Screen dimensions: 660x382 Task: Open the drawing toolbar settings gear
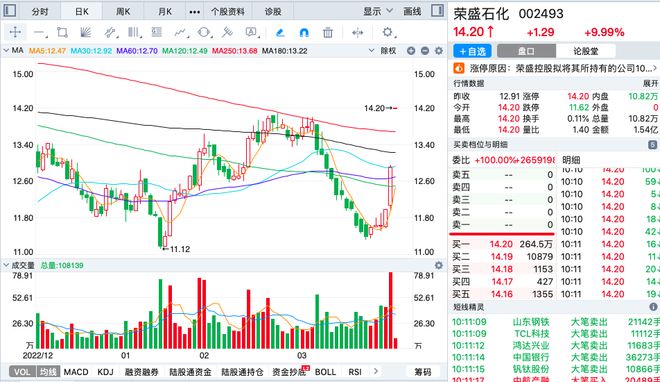click(388, 32)
